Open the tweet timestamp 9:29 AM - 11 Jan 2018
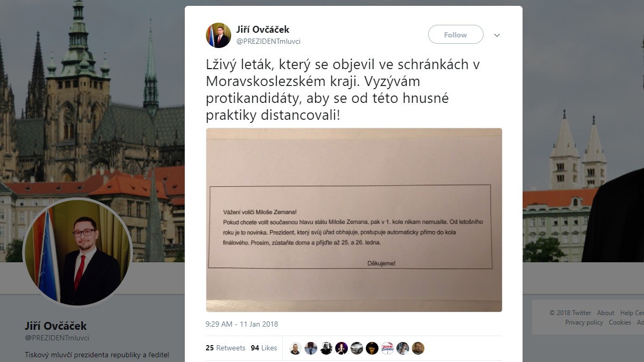The width and height of the screenshot is (644, 362). point(242,324)
